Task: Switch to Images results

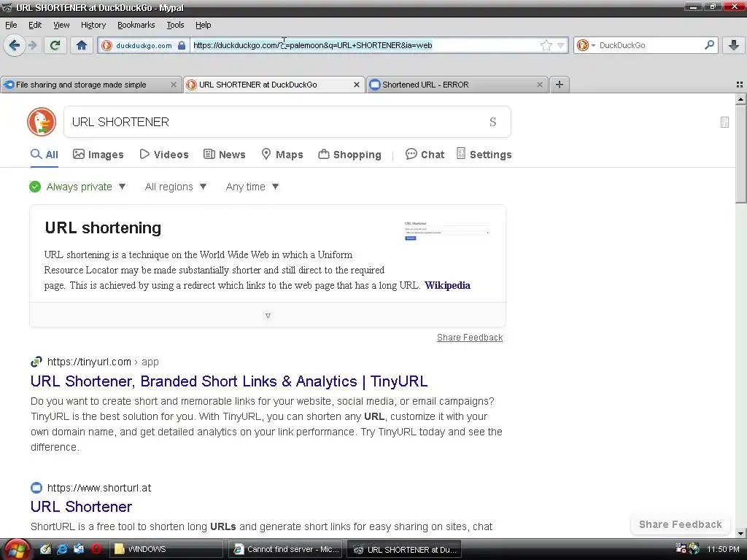Action: pos(98,155)
